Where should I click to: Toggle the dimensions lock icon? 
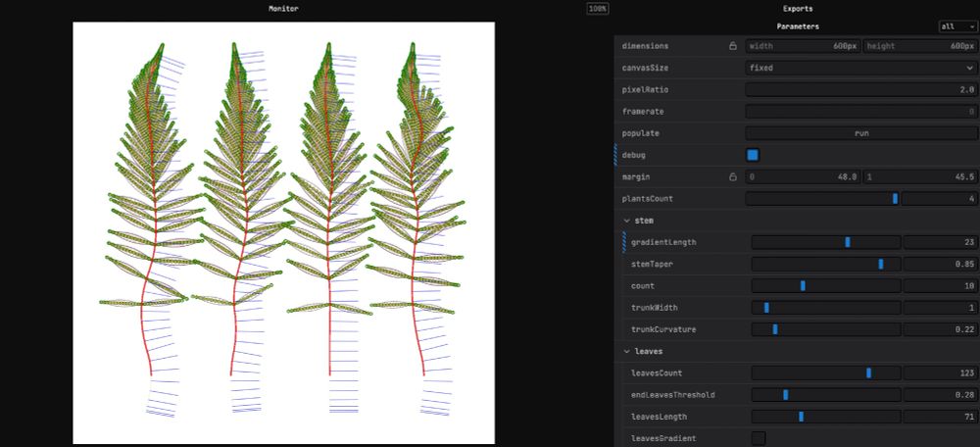pos(732,46)
